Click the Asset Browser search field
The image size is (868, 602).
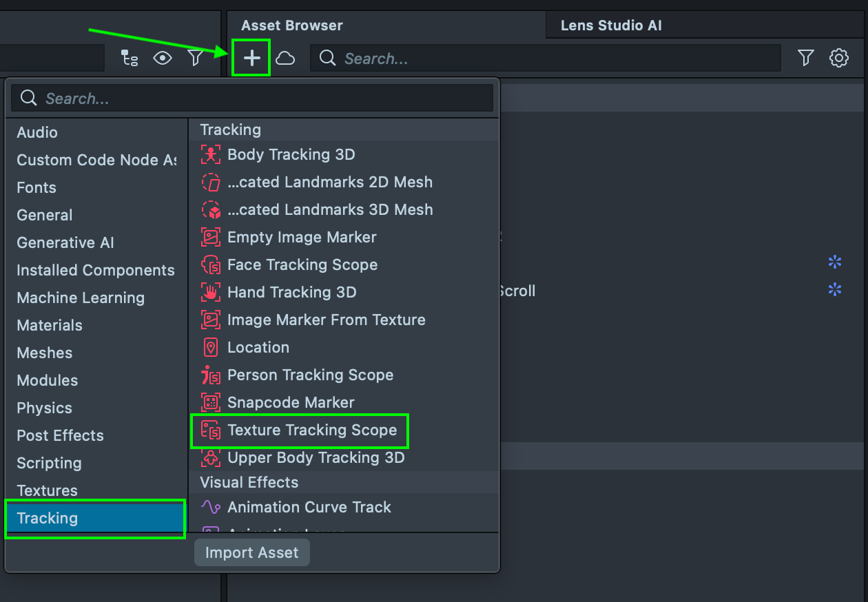click(x=546, y=59)
